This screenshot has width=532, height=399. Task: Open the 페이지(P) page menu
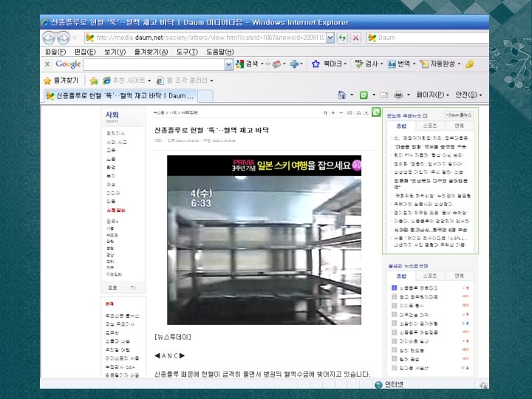click(x=432, y=95)
